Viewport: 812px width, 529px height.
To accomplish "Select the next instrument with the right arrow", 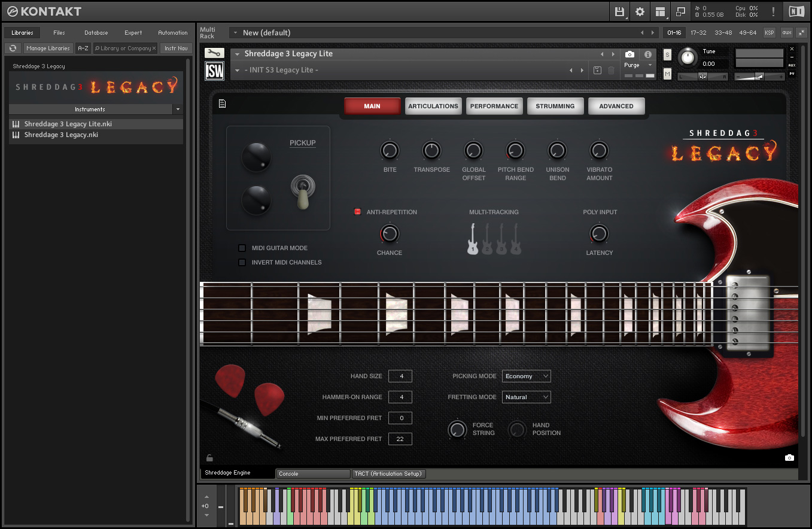I will pos(613,54).
